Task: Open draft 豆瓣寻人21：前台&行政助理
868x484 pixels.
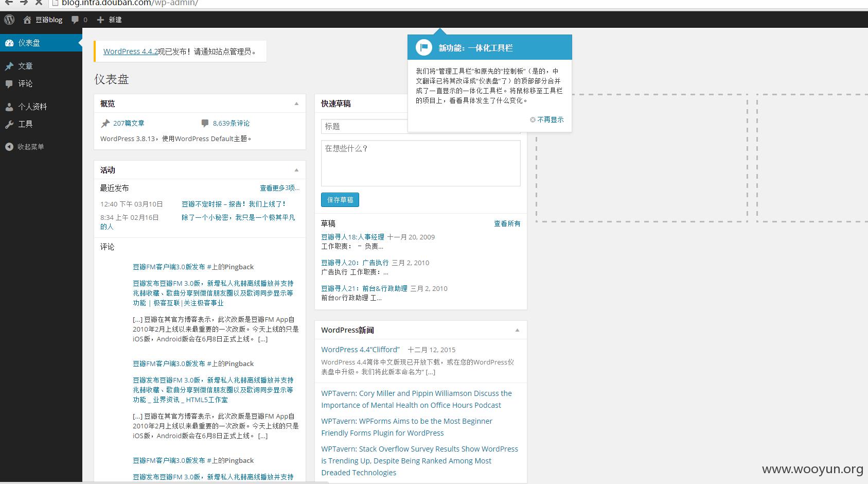Action: pos(364,288)
